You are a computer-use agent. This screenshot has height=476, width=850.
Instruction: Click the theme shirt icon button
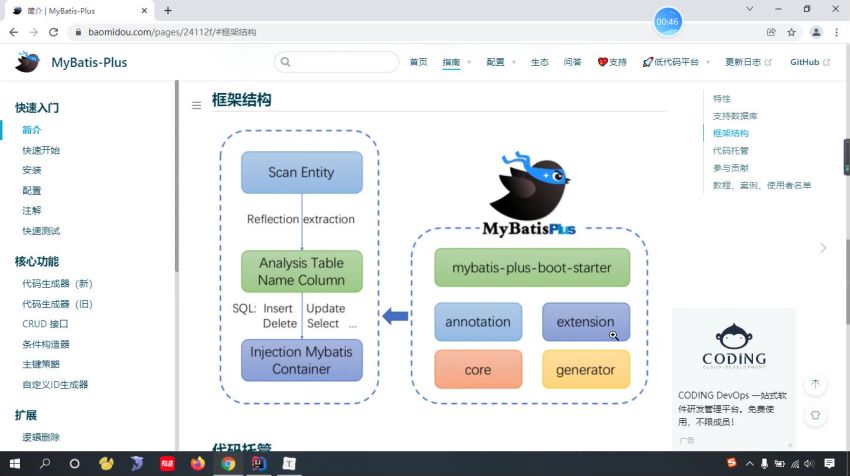[x=815, y=415]
